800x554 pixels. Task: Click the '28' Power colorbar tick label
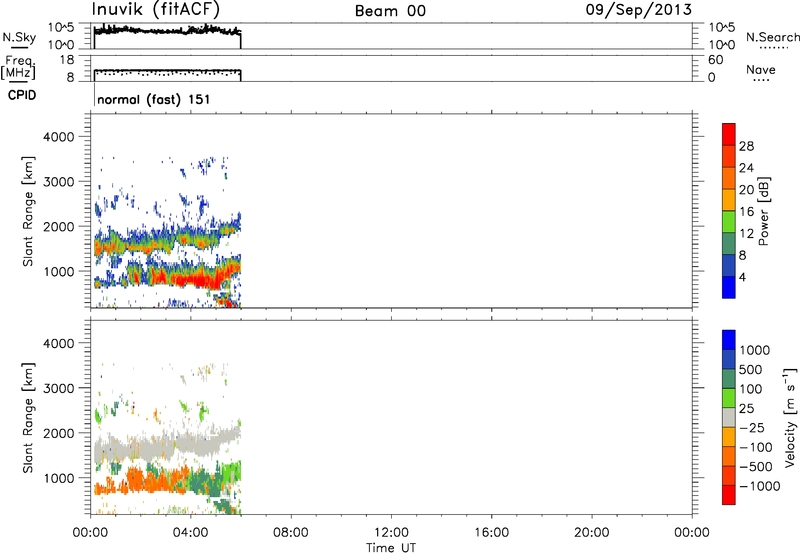tap(746, 146)
